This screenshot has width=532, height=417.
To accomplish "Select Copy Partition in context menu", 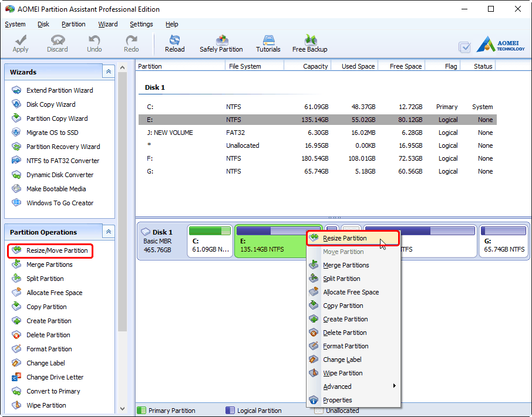I will point(353,306).
